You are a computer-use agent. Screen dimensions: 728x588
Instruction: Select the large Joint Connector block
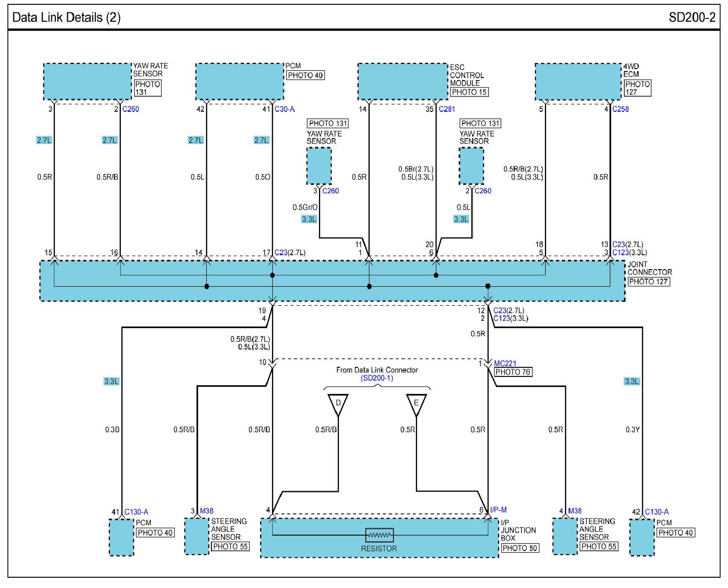click(332, 281)
